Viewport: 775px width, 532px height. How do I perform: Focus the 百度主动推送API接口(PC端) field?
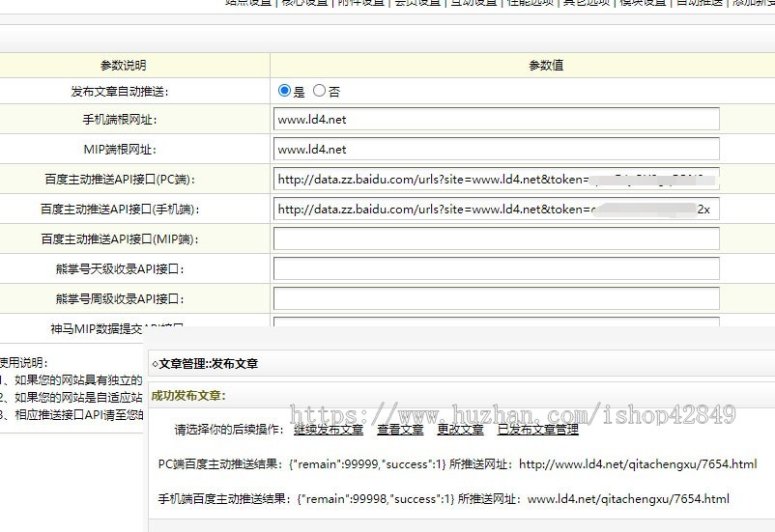[x=497, y=179]
